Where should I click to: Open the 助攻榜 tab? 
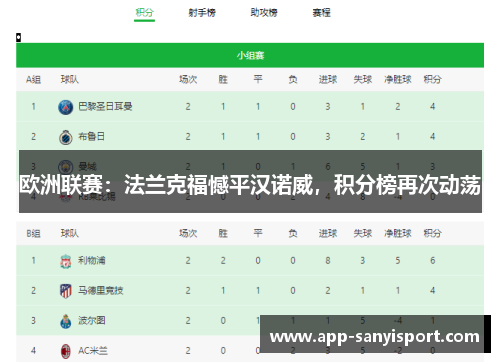(x=264, y=13)
